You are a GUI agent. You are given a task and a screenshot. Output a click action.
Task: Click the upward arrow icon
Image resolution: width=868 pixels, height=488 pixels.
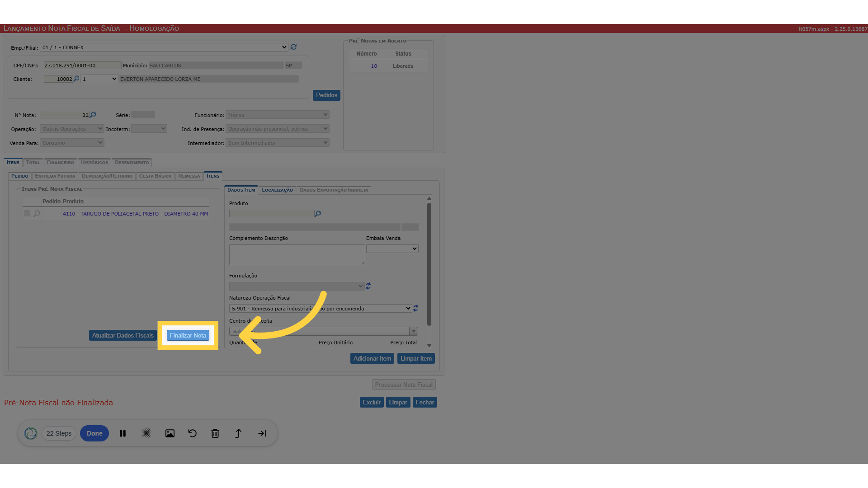click(238, 433)
